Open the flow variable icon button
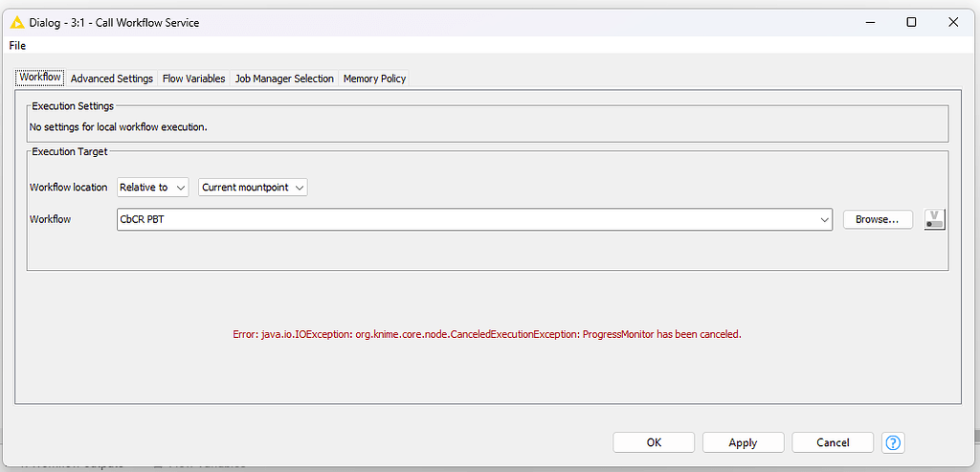Screen dimensions: 980x472 (x=934, y=219)
